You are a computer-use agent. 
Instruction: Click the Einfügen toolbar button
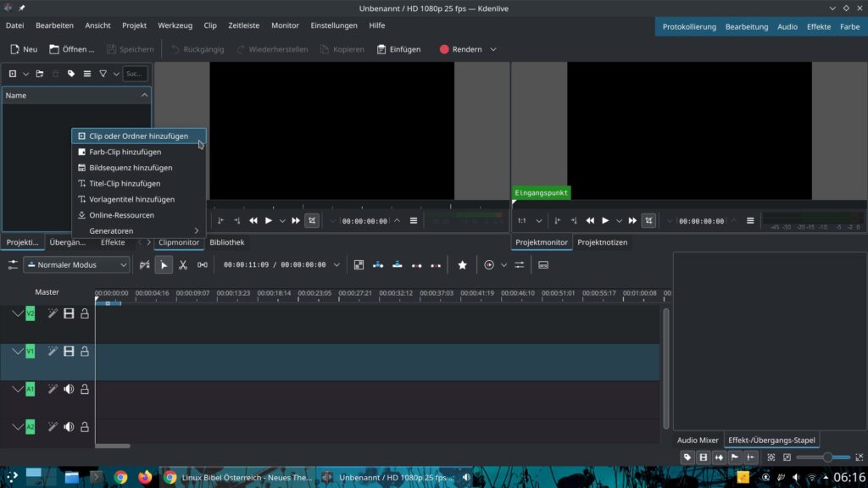398,49
